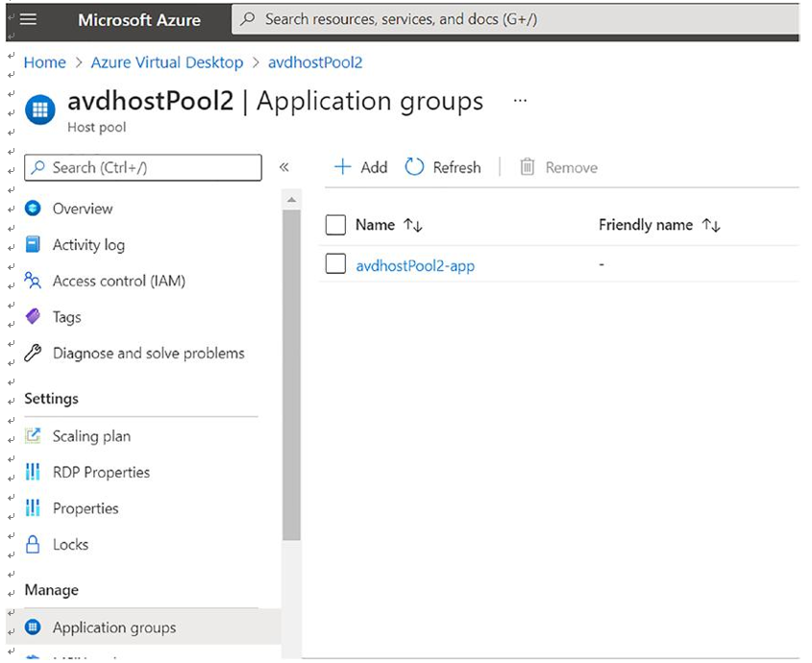Focus the global search resources field
The width and height of the screenshot is (812, 663).
pos(515,19)
